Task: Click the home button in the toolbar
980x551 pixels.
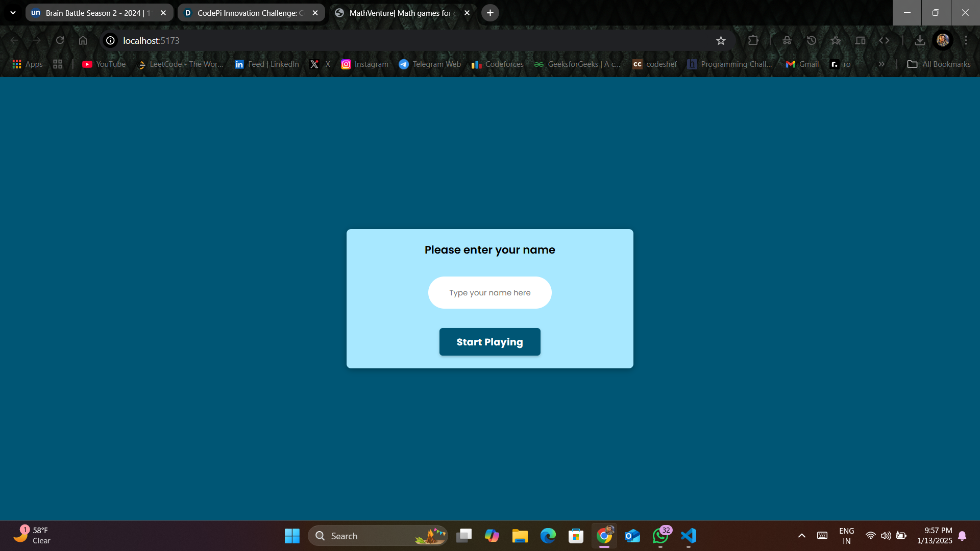Action: [x=83, y=41]
